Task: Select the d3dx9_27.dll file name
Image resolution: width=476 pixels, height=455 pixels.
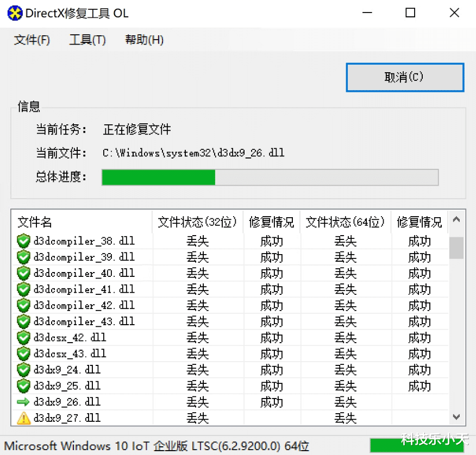Action: click(x=67, y=418)
